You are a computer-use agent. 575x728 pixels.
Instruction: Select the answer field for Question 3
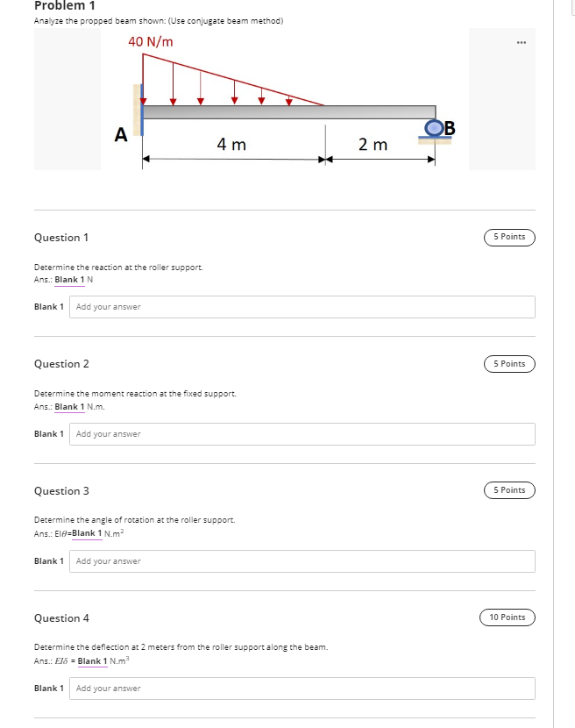pos(302,560)
